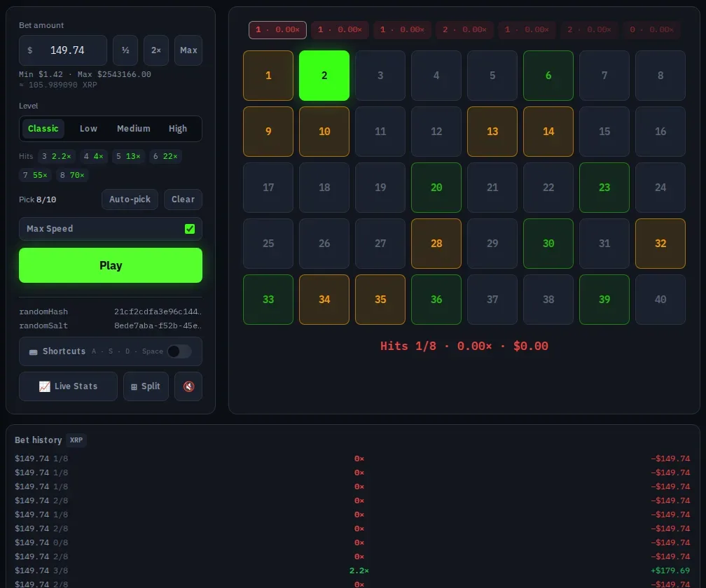Click the '8 70×' hits payout chip

[x=72, y=175]
